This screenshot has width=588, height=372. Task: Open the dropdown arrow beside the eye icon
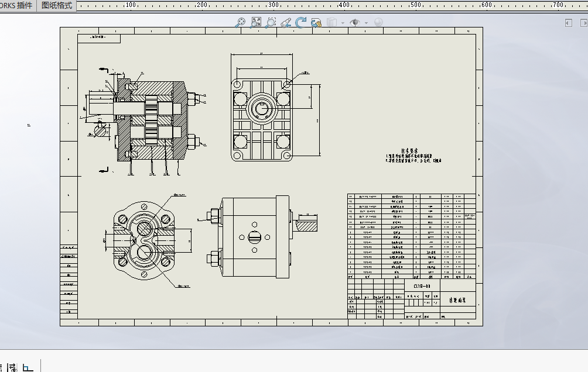pyautogui.click(x=367, y=23)
